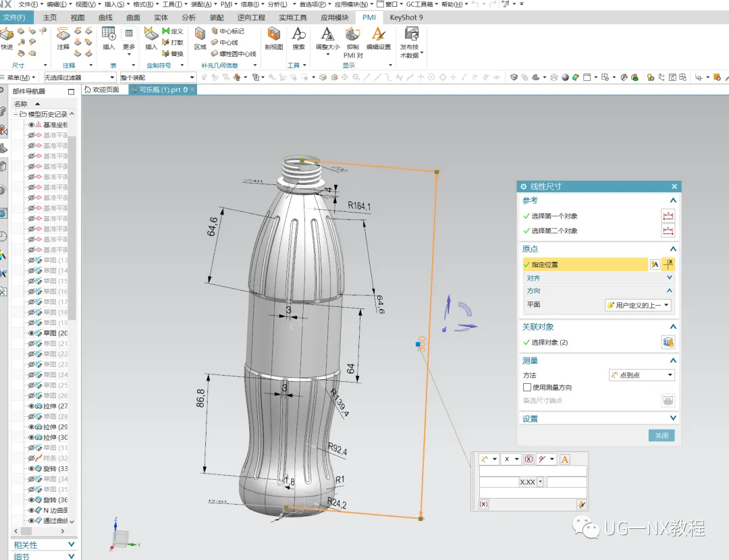Toggle visibility of N 边曲面 item
Viewport: 729px width, 560px height.
coord(32,510)
